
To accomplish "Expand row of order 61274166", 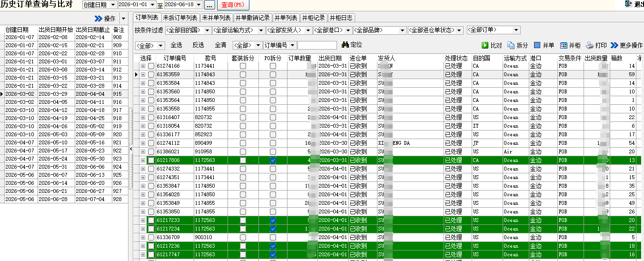I will [x=143, y=66].
